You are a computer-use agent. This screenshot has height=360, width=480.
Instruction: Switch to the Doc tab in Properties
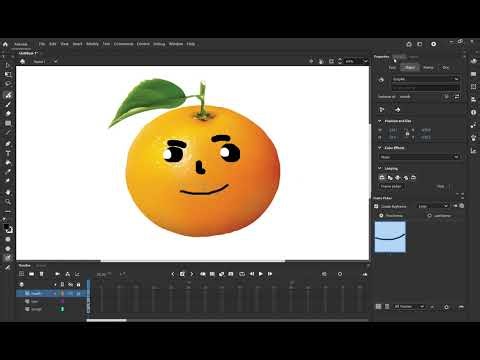[x=446, y=68]
